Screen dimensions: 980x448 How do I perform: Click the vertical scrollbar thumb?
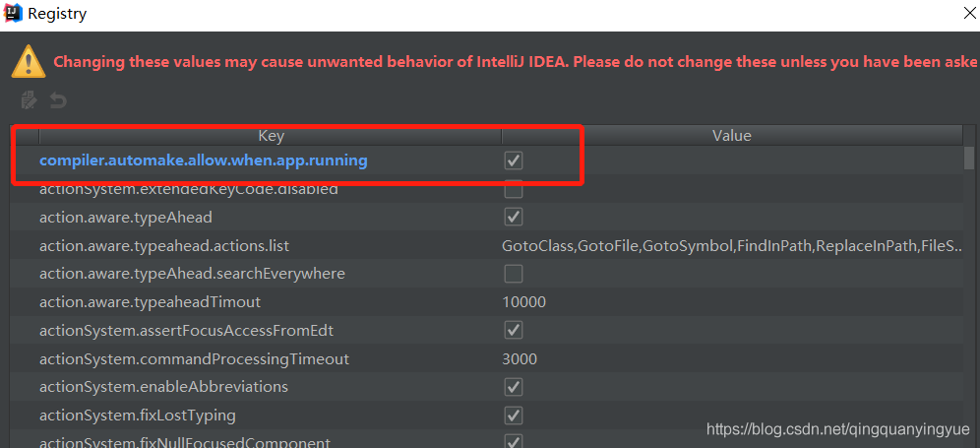tap(969, 158)
